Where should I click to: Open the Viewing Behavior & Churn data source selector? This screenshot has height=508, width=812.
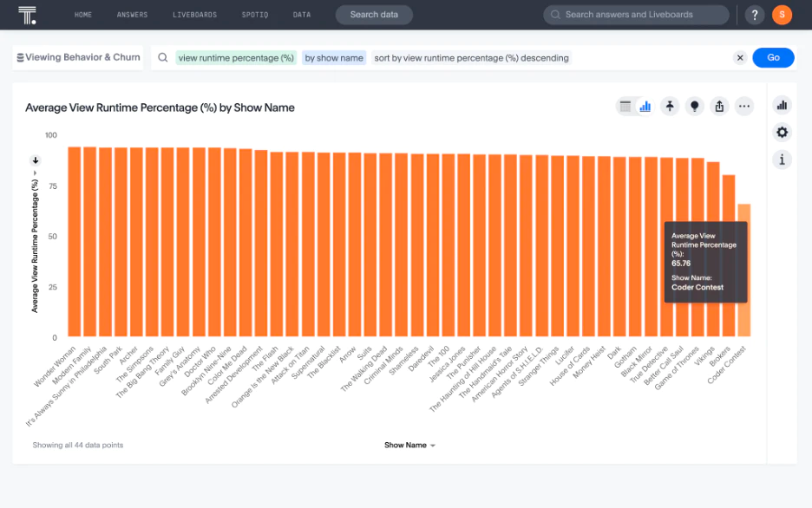click(x=78, y=57)
